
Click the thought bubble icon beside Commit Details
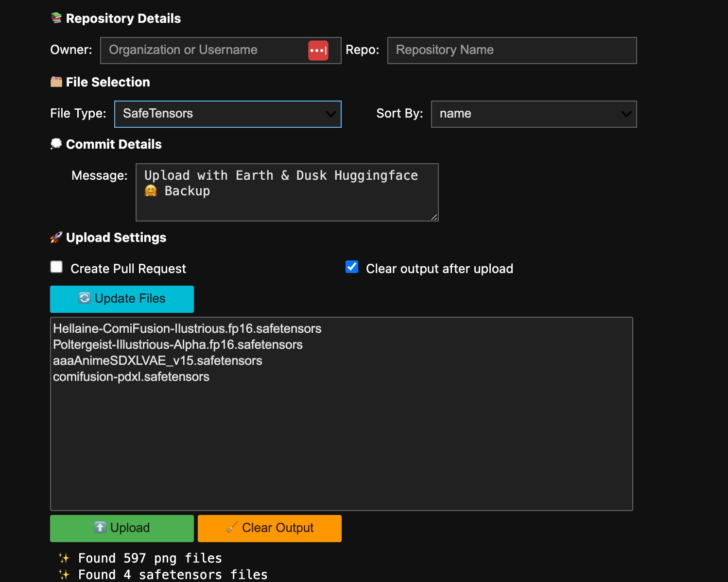(56, 144)
